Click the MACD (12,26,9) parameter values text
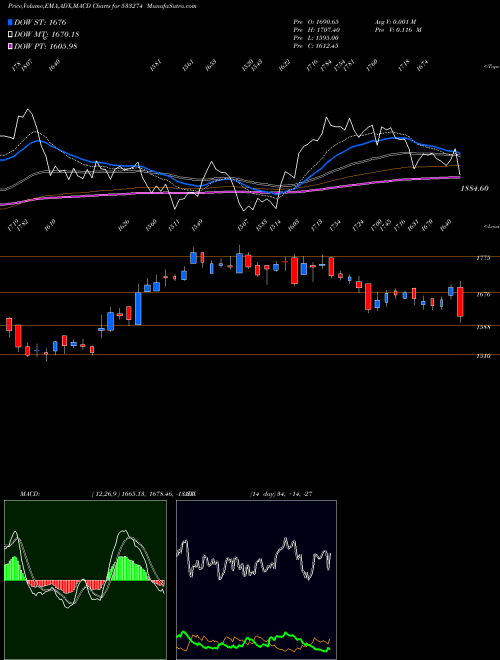This screenshot has height=660, width=500. tap(143, 494)
